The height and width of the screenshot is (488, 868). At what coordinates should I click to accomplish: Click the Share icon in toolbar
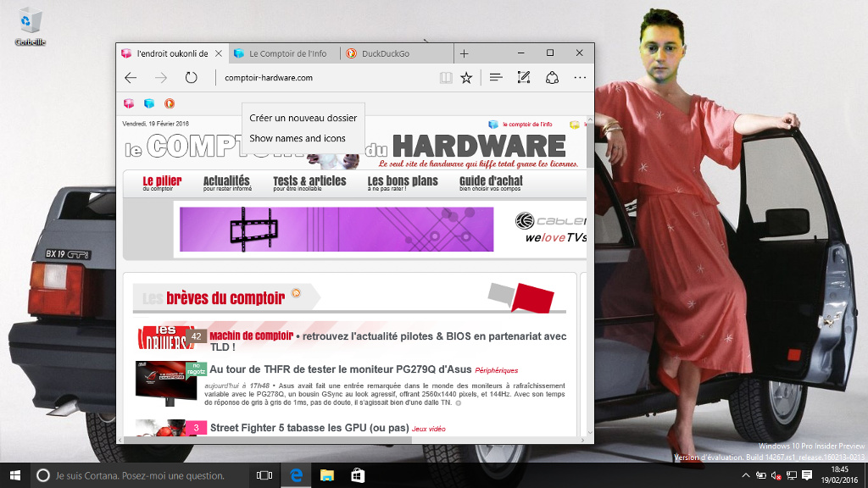552,78
